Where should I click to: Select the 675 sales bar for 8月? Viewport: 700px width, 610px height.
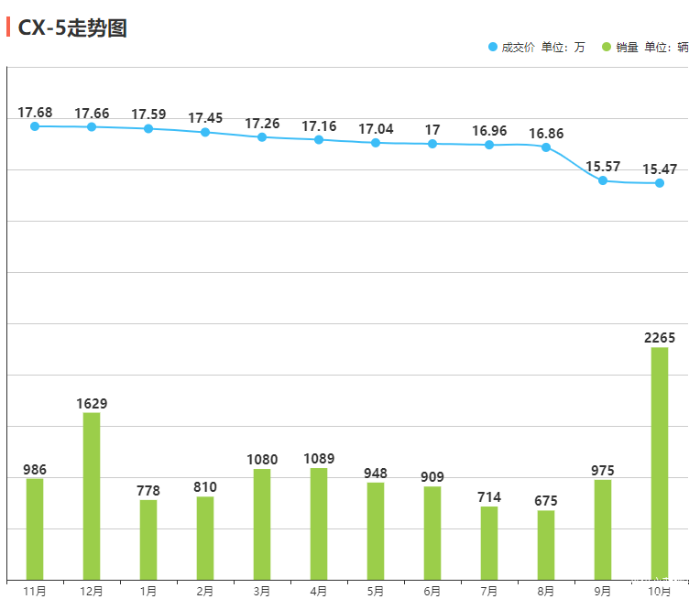pyautogui.click(x=546, y=544)
